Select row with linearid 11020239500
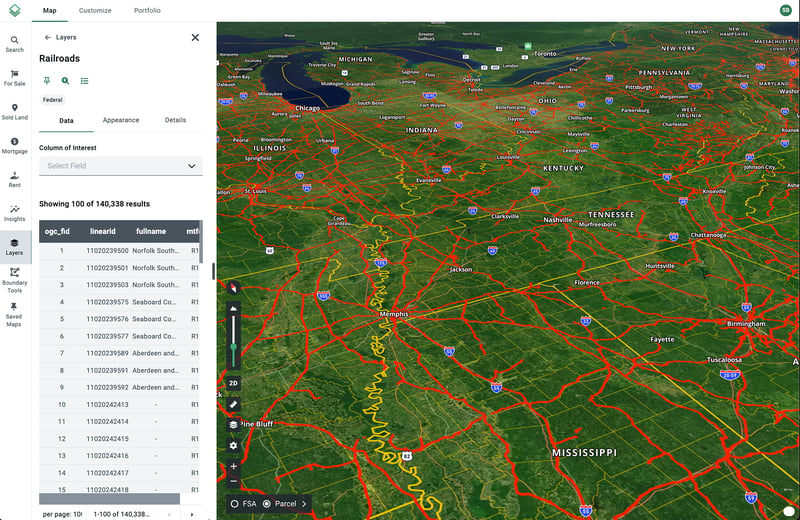This screenshot has height=520, width=800. click(x=119, y=251)
